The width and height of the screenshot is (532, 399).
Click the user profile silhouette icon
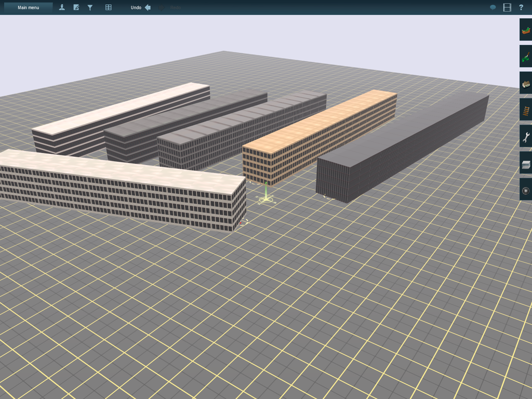click(x=62, y=7)
